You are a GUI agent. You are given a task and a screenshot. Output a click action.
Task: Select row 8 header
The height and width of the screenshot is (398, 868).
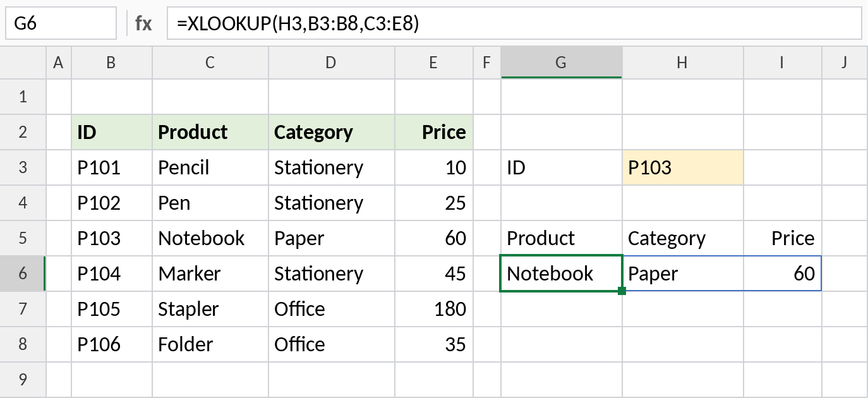pyautogui.click(x=23, y=344)
